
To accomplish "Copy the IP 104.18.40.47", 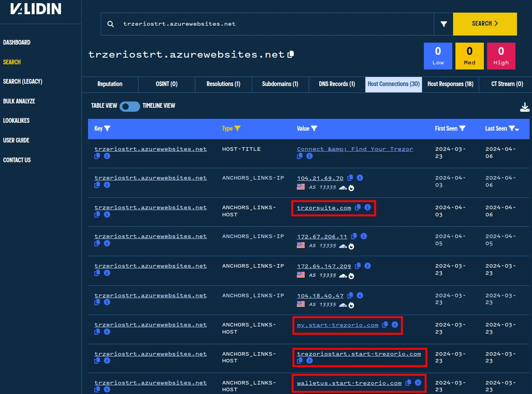I will [x=350, y=295].
